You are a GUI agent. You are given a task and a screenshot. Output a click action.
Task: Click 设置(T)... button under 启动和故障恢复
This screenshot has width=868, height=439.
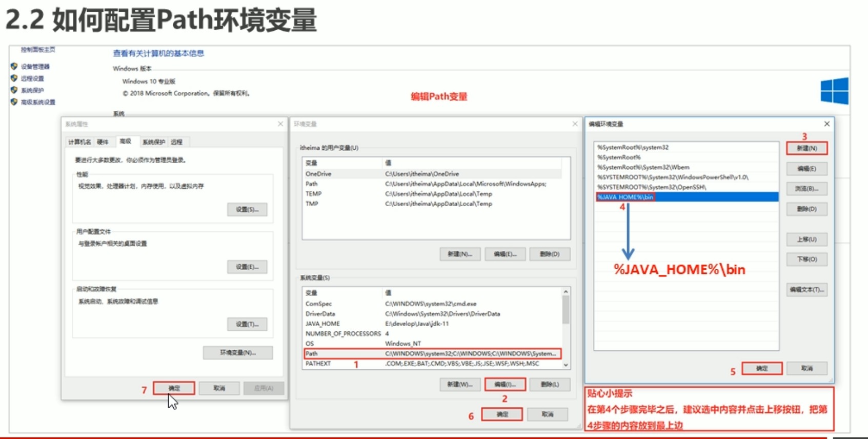[247, 325]
